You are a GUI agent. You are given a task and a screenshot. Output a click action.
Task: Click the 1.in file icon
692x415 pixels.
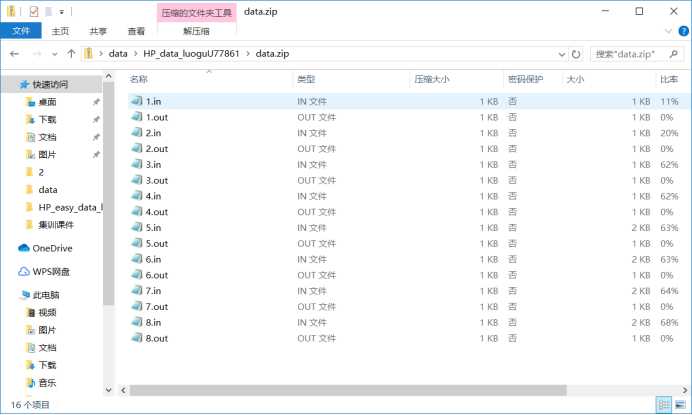[x=137, y=101]
